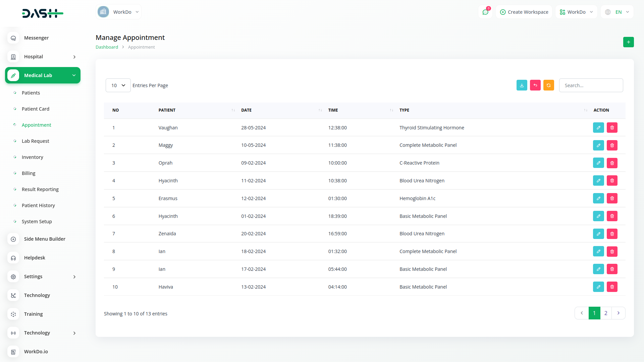This screenshot has width=644, height=362.
Task: Open the chat notifications icon
Action: (x=485, y=12)
